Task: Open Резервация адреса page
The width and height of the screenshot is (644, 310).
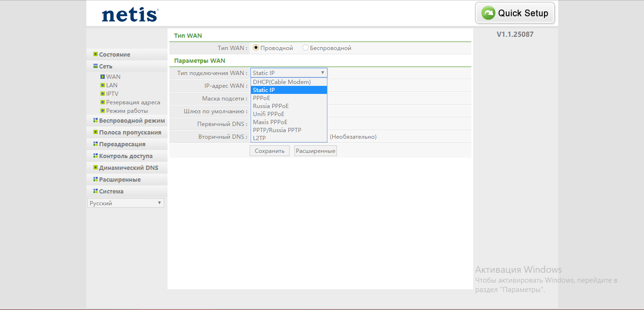Action: pos(133,102)
